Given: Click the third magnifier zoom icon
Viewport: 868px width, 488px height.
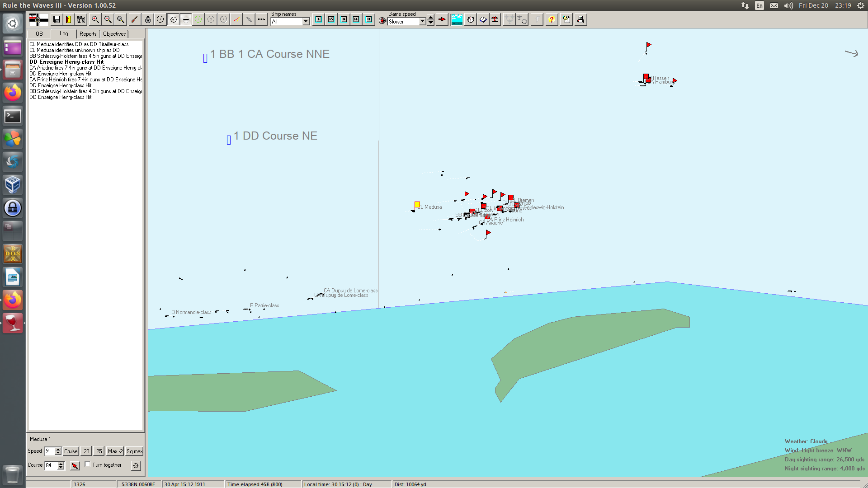Looking at the screenshot, I should coord(121,19).
